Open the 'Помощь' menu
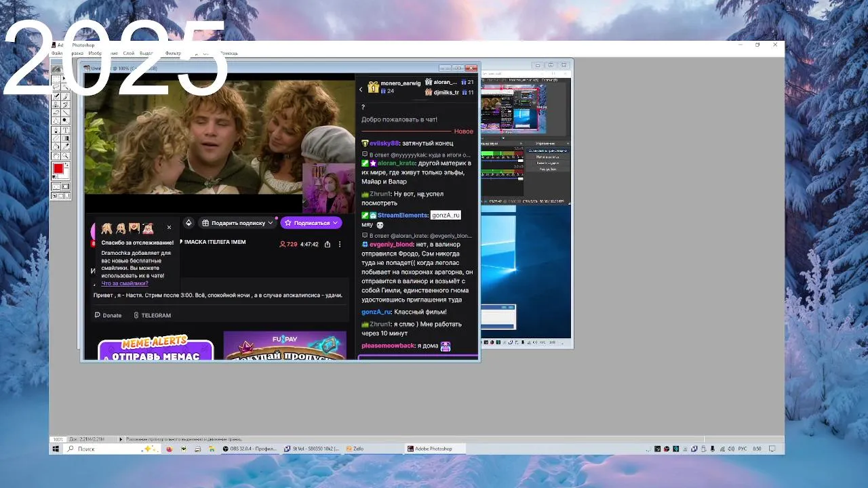 [229, 54]
